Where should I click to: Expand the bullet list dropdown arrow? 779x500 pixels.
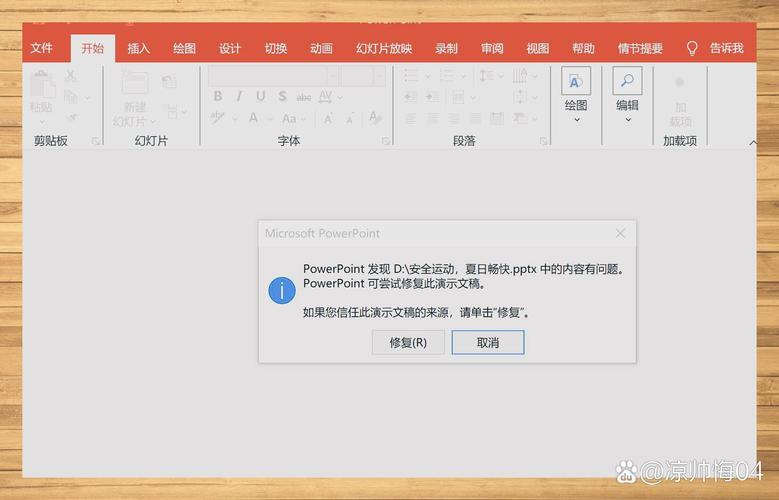(x=428, y=77)
